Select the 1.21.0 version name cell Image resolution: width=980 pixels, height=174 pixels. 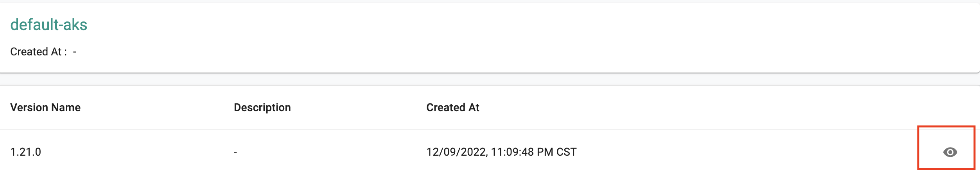pyautogui.click(x=26, y=152)
